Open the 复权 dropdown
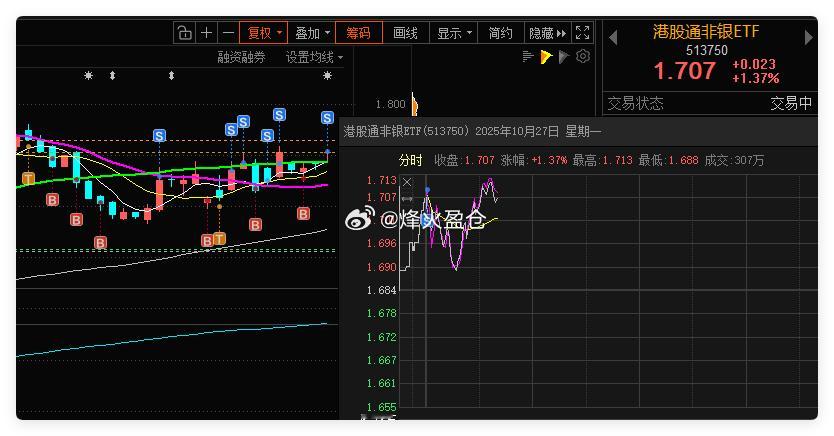This screenshot has height=436, width=834. 263,33
